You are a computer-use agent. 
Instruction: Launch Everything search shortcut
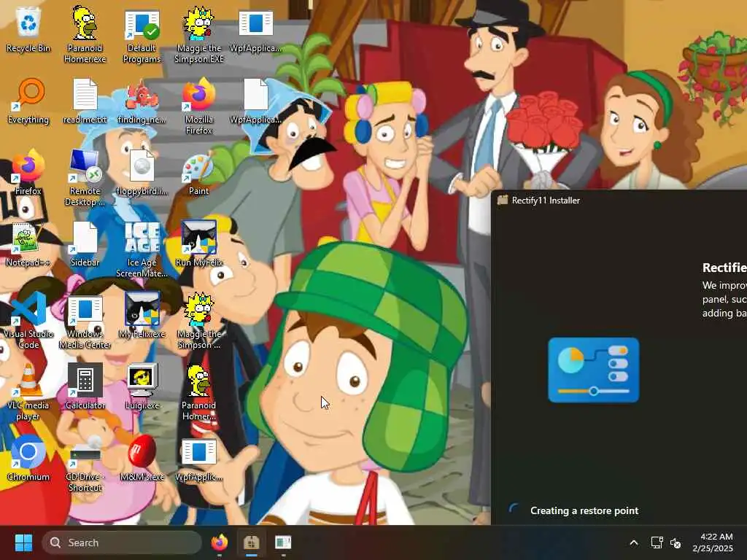tap(28, 101)
